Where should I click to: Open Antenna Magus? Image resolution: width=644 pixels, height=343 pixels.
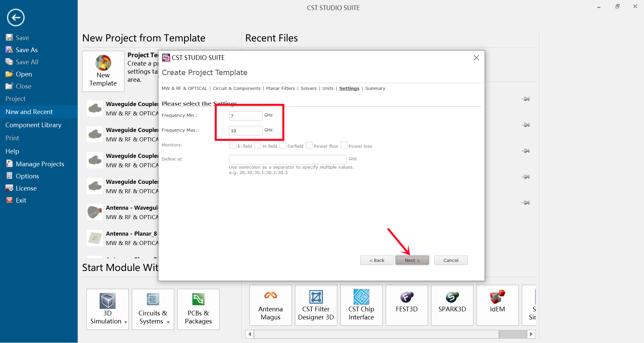coord(271,305)
